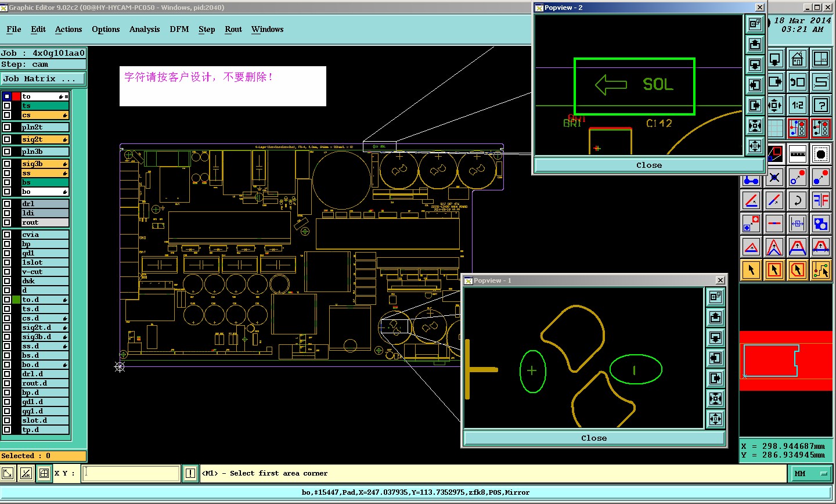Select the plain arrow selection tool
The width and height of the screenshot is (836, 504).
tap(751, 270)
